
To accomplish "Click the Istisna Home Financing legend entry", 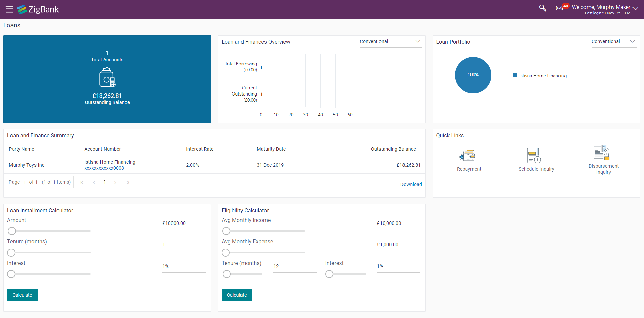I will pyautogui.click(x=540, y=76).
